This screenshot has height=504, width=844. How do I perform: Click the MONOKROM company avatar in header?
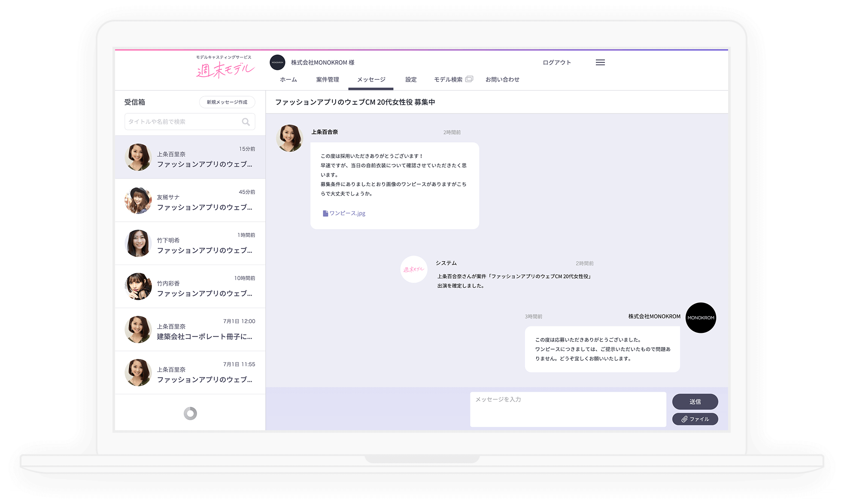277,63
